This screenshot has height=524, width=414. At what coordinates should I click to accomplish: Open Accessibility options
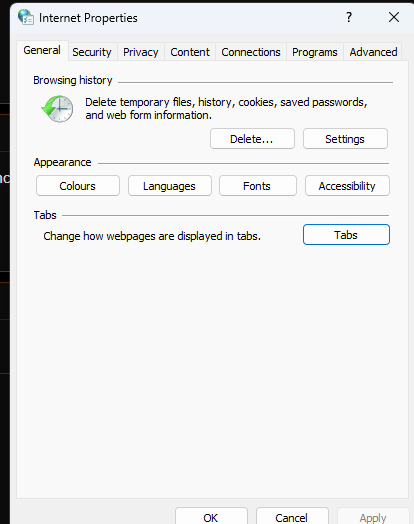tap(347, 186)
